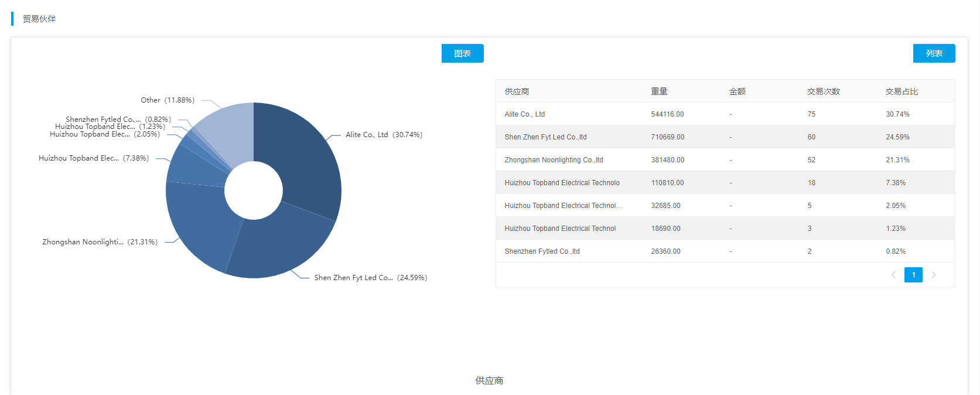The image size is (980, 395).
Task: Click the Other (11.88%) chart label
Action: coord(168,100)
